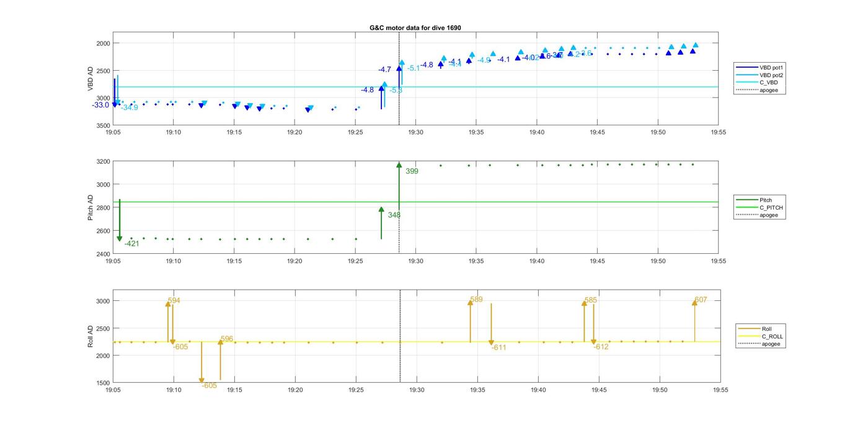This screenshot has height=430, width=868.
Task: Click the '-611' roll data label
Action: (499, 348)
